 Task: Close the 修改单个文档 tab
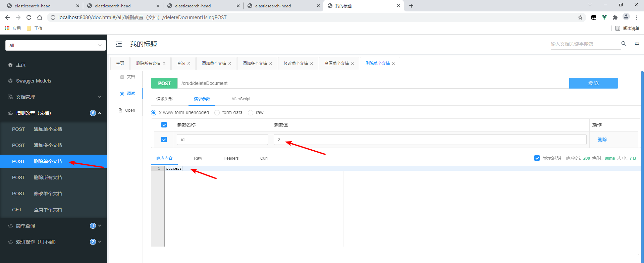point(312,63)
